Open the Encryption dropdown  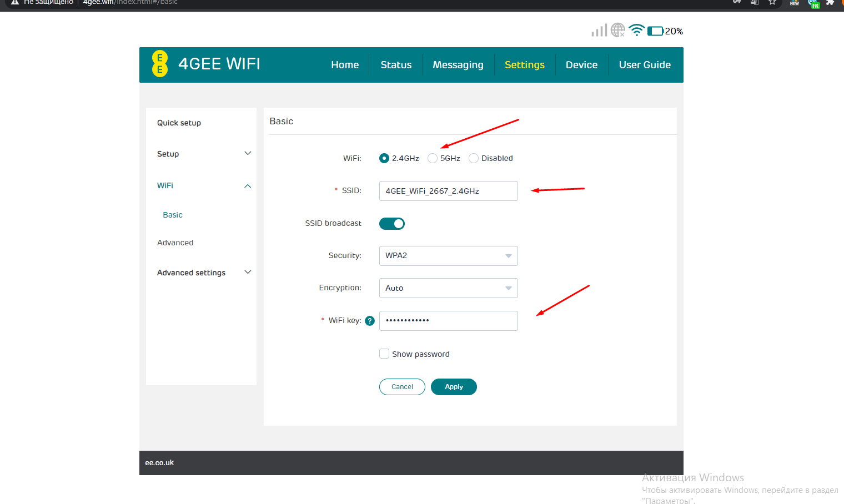[x=448, y=288]
